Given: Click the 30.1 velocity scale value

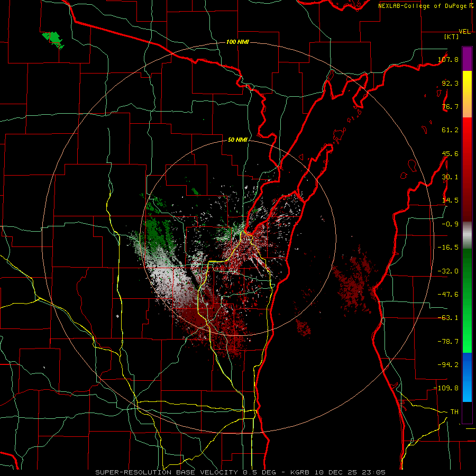Looking at the screenshot, I should (450, 177).
